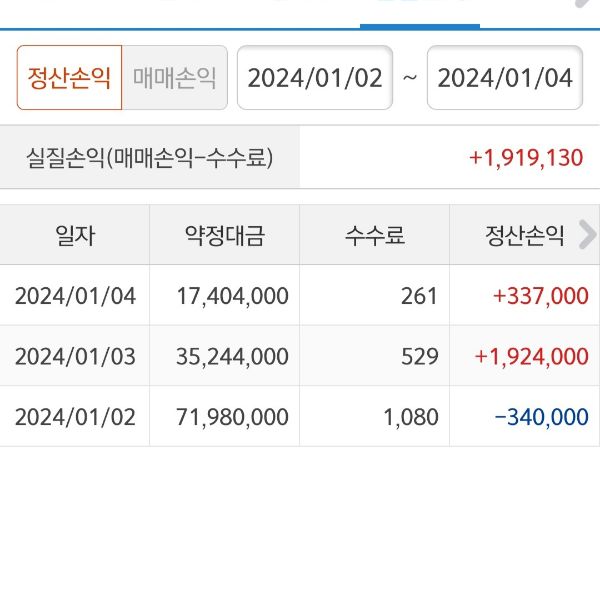
Task: Tap the 1,080 fee cell
Action: pos(412,416)
